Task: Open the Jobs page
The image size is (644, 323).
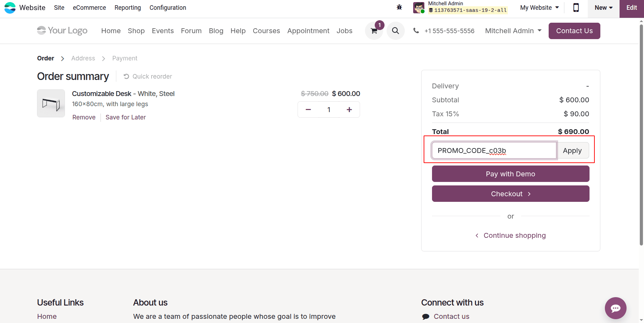Action: point(344,31)
